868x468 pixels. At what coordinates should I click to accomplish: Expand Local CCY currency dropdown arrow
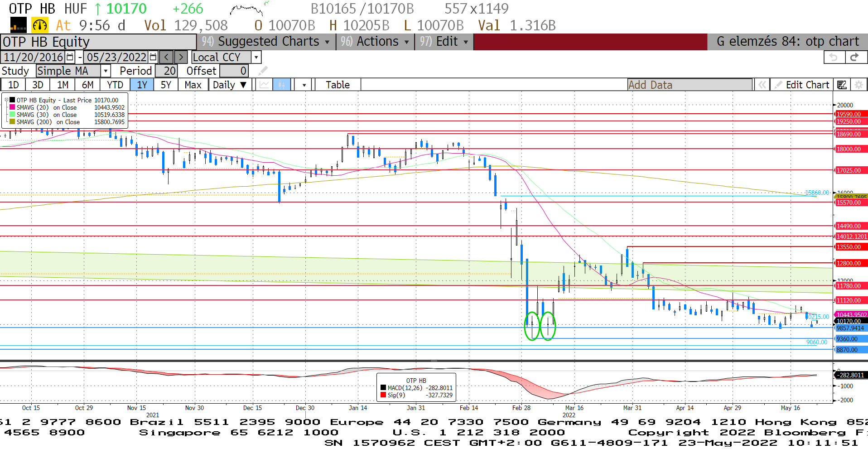tap(256, 57)
